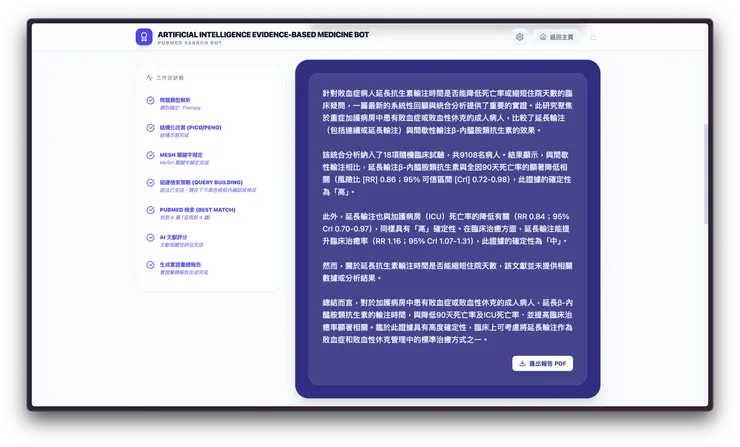
Task: Click the workflow status pulse icon
Action: (x=150, y=77)
